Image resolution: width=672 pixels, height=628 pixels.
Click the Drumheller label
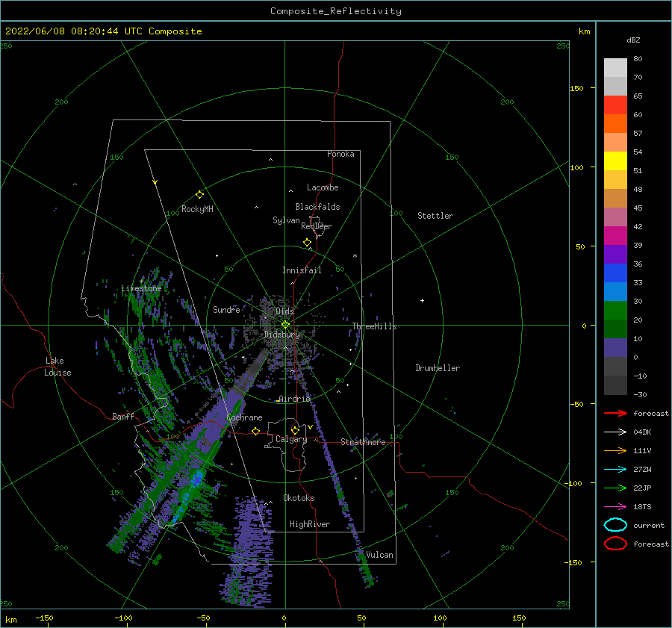point(437,368)
